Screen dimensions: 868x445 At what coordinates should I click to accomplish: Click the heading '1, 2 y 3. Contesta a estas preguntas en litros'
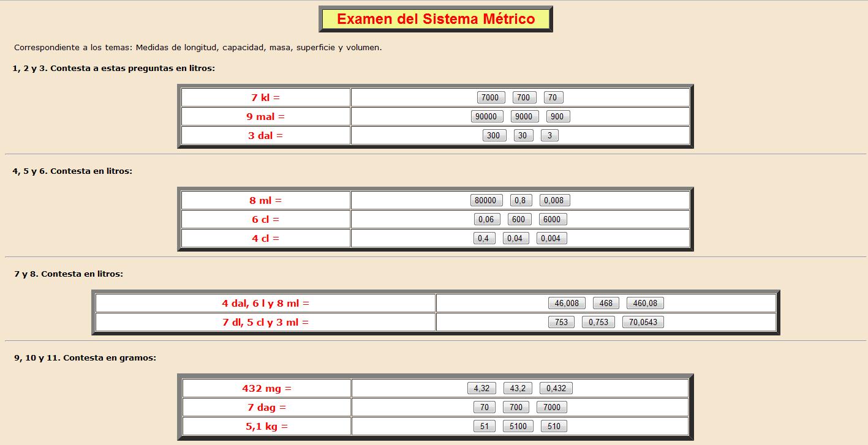114,69
